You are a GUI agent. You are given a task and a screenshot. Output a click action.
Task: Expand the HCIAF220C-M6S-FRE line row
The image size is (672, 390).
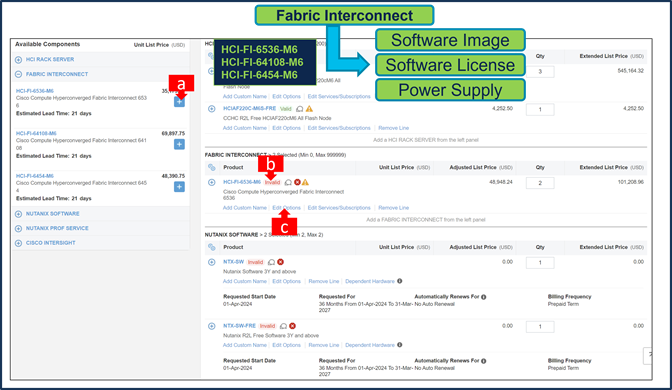coord(212,109)
